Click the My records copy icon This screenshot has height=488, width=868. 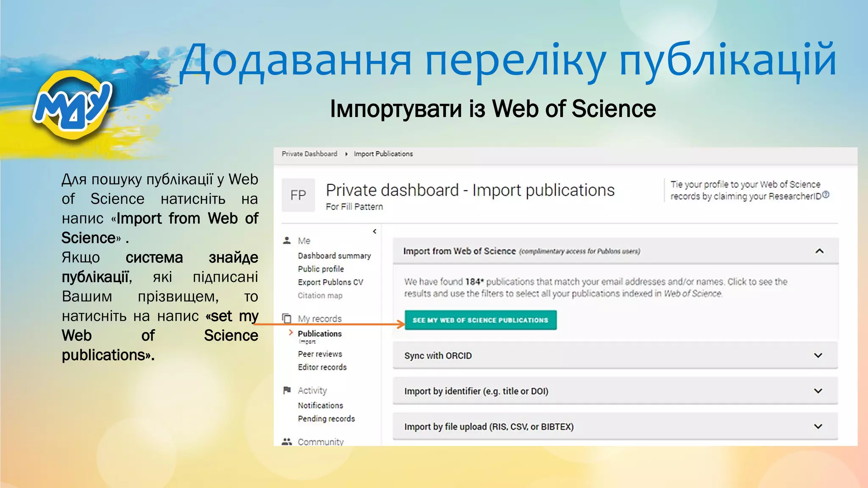(x=287, y=318)
